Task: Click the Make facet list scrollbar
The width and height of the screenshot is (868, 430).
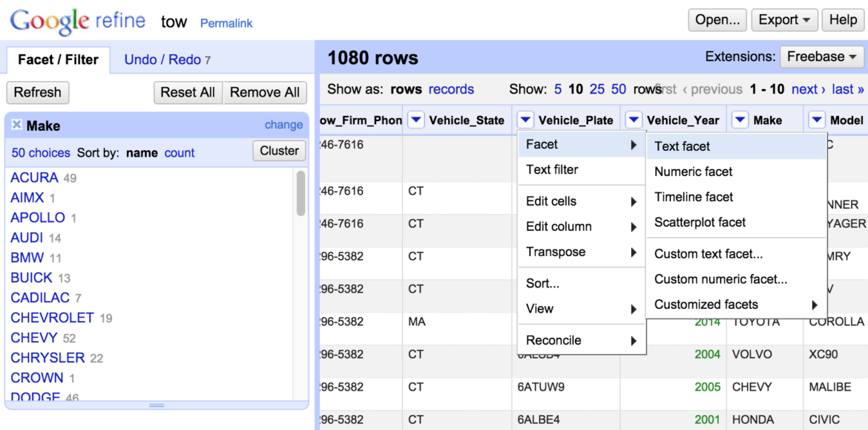Action: click(300, 193)
